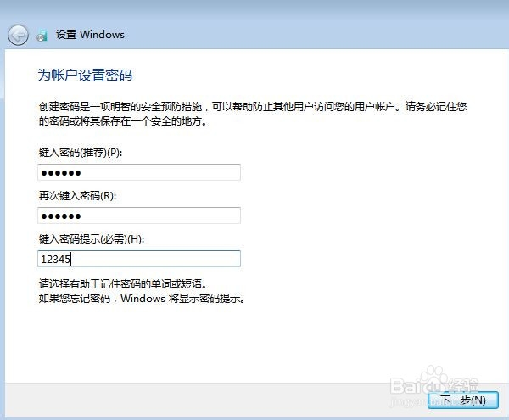Screen dimensions: 509x420
Task: Focus the 键入密码(推荐) password field
Action: pyautogui.click(x=139, y=172)
